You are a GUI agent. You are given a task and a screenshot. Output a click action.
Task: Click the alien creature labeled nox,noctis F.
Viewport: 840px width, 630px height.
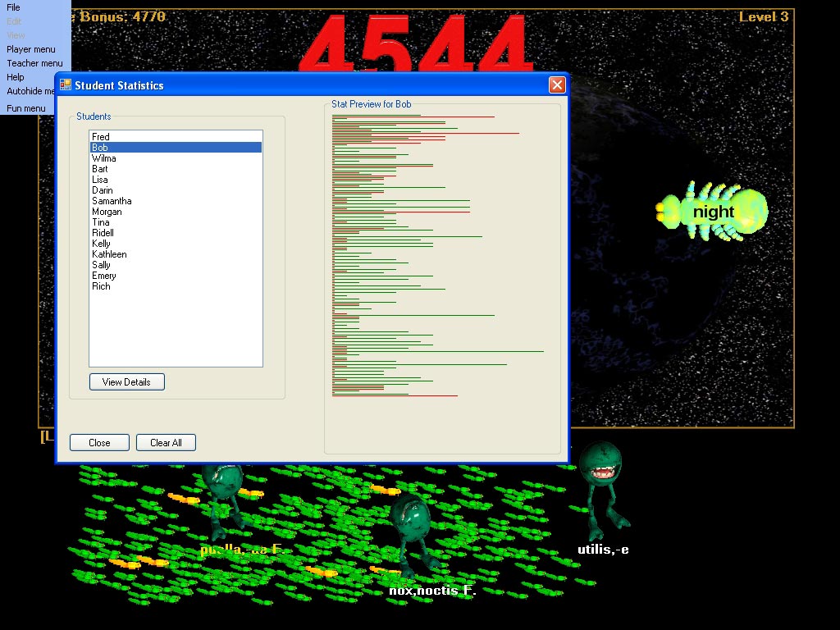point(409,533)
